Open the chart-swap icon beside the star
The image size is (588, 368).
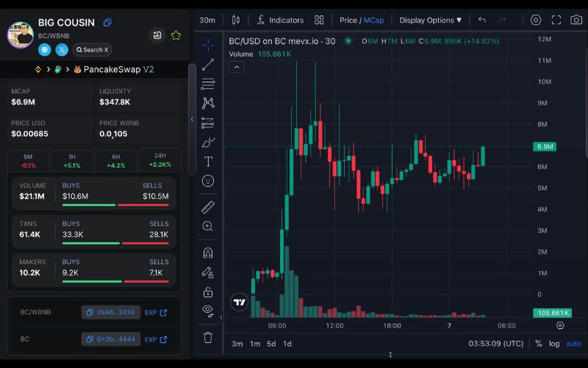coord(157,35)
